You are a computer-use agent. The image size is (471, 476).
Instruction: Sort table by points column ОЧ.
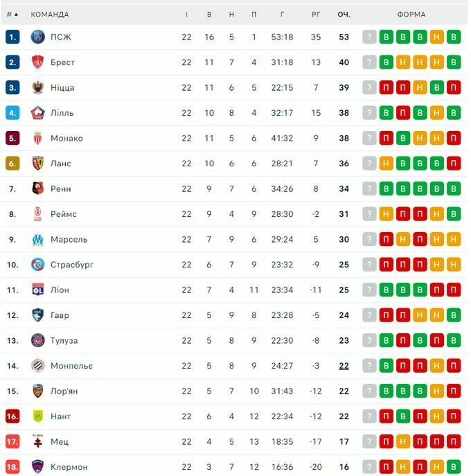344,14
